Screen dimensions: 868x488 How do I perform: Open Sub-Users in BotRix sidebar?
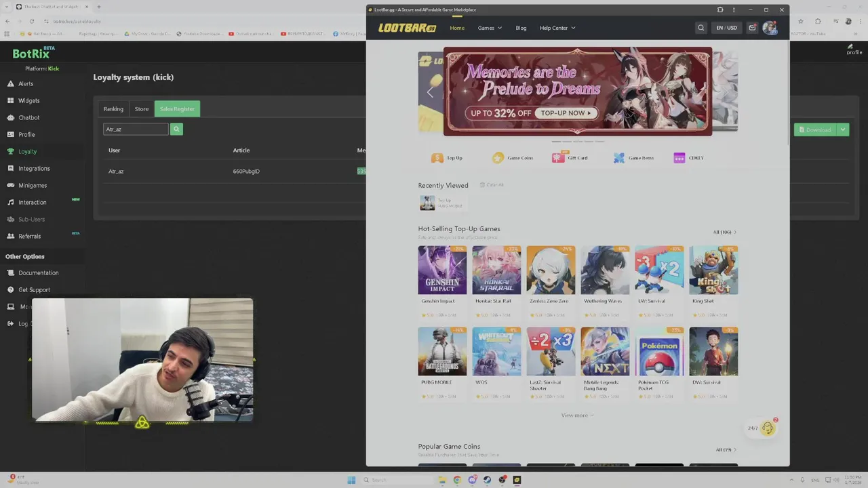[31, 219]
